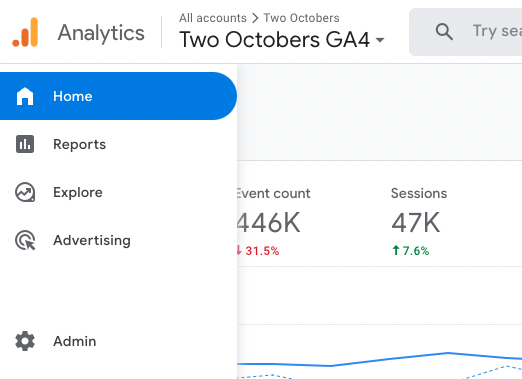
Task: Select the Advertising cursor target icon
Action: tap(25, 240)
